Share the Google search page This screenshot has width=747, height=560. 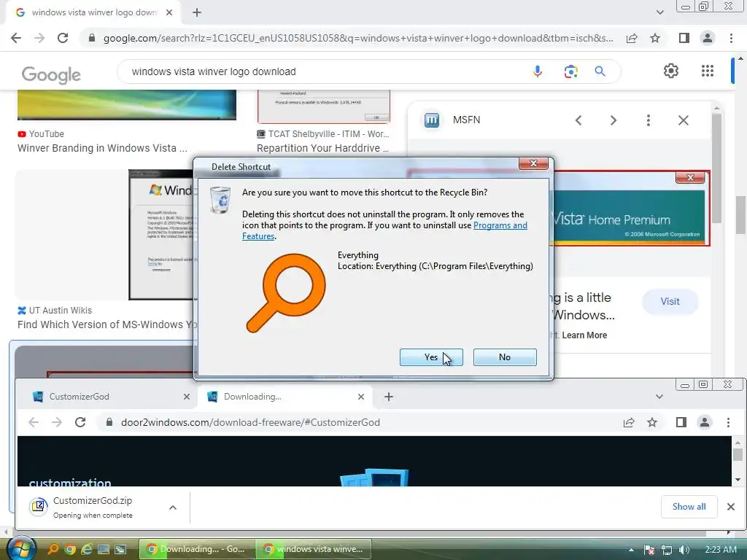[x=632, y=38]
